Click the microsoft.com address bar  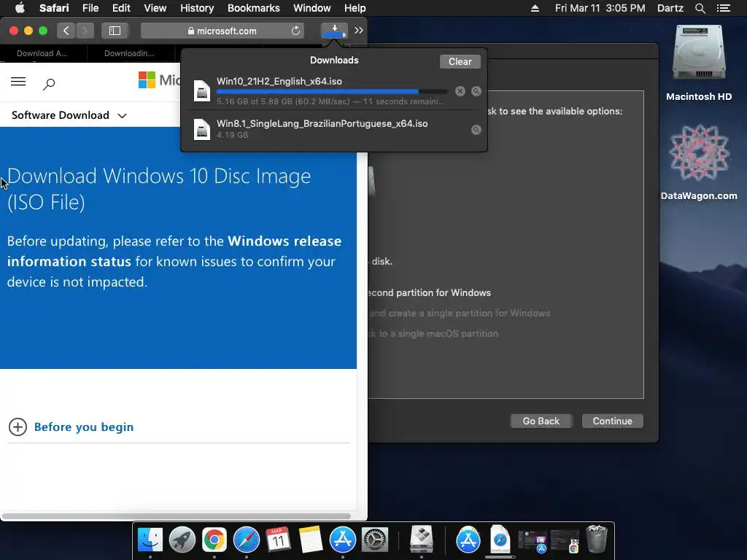tap(222, 31)
